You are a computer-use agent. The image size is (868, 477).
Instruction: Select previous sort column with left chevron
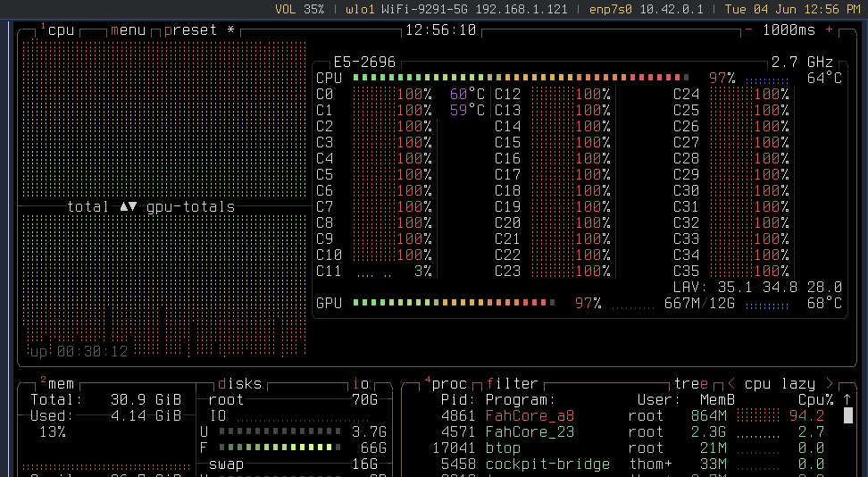731,383
